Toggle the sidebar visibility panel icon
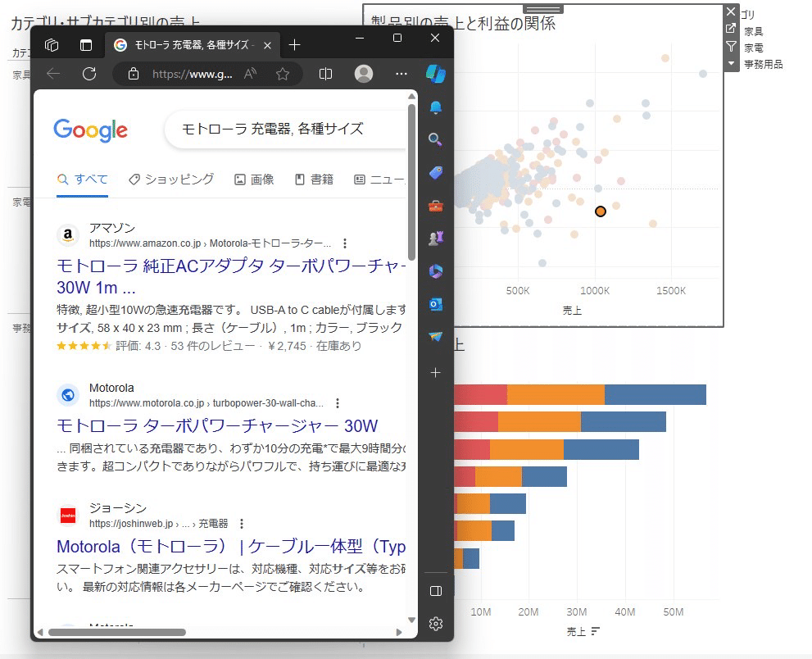This screenshot has width=812, height=659. coord(436,591)
